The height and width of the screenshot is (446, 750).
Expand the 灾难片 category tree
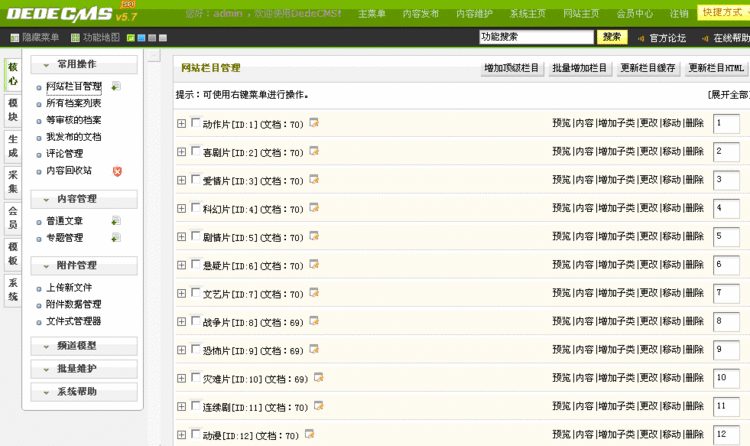click(181, 378)
